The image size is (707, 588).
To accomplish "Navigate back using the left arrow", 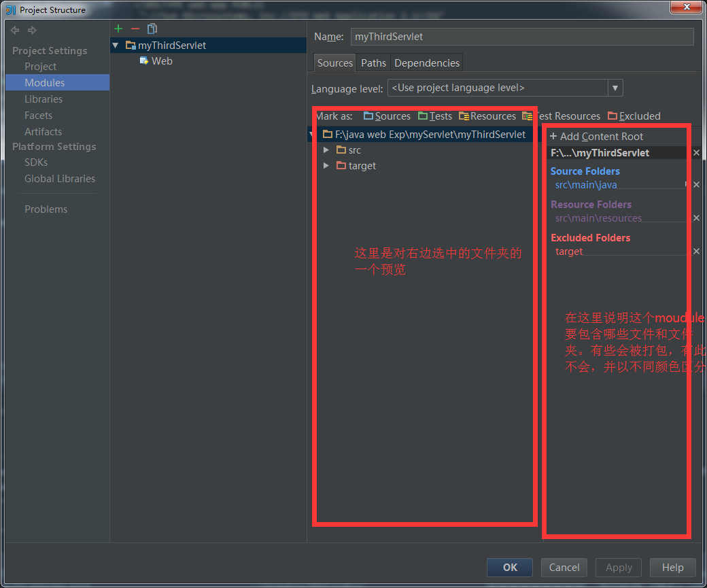I will 14,30.
